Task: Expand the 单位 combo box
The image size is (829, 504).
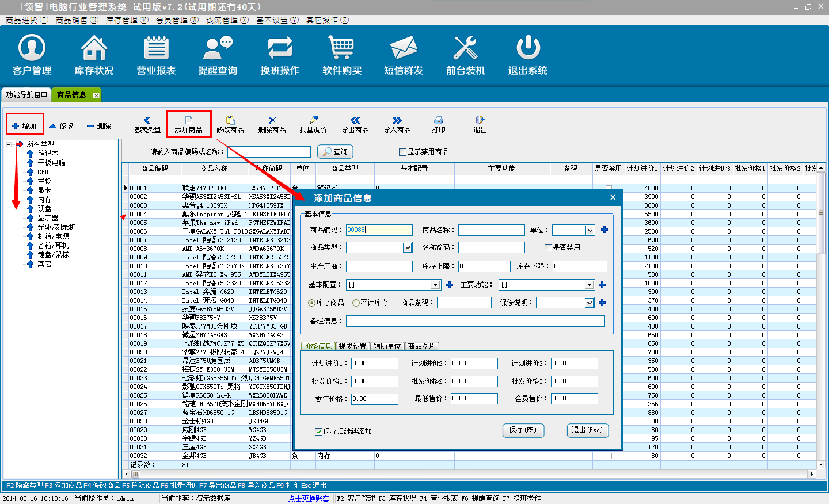Action: click(590, 230)
